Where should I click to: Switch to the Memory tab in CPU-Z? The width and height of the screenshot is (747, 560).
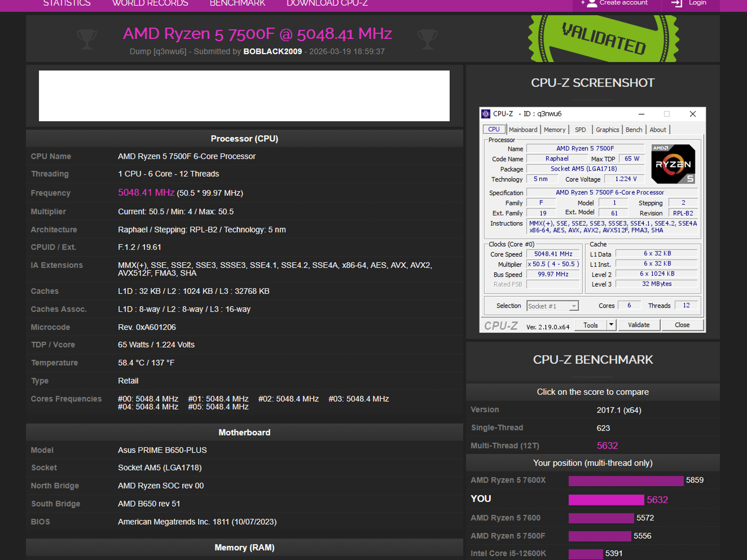[x=554, y=130]
